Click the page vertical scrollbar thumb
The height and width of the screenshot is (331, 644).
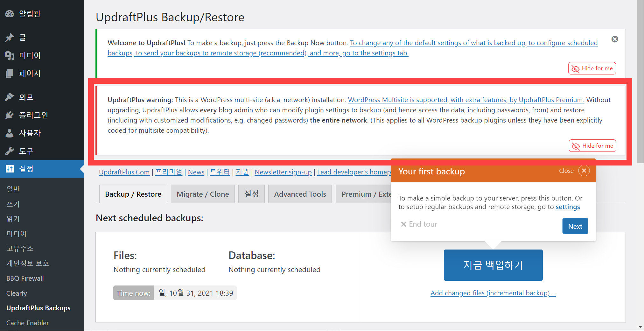[x=640, y=82]
